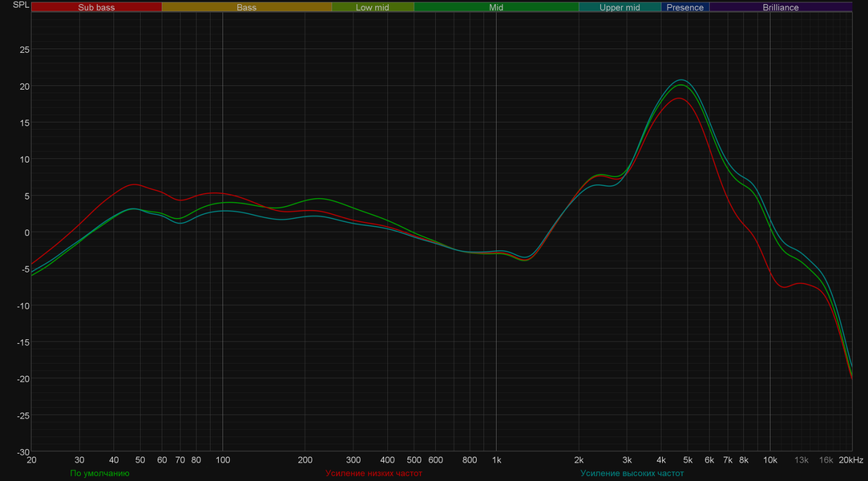Click the 3k frequency axis label
Image resolution: width=868 pixels, height=481 pixels.
pos(627,460)
